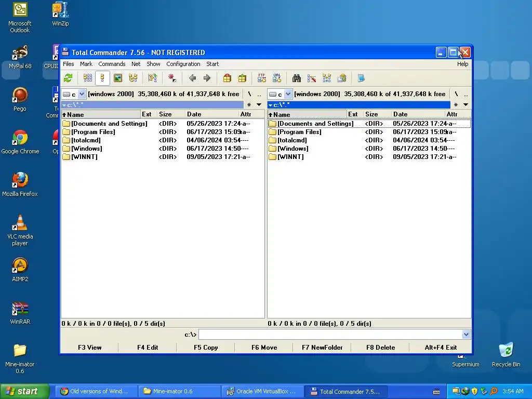532x399 pixels.
Task: Click the left panel c:\*.* path bar
Action: 152,105
